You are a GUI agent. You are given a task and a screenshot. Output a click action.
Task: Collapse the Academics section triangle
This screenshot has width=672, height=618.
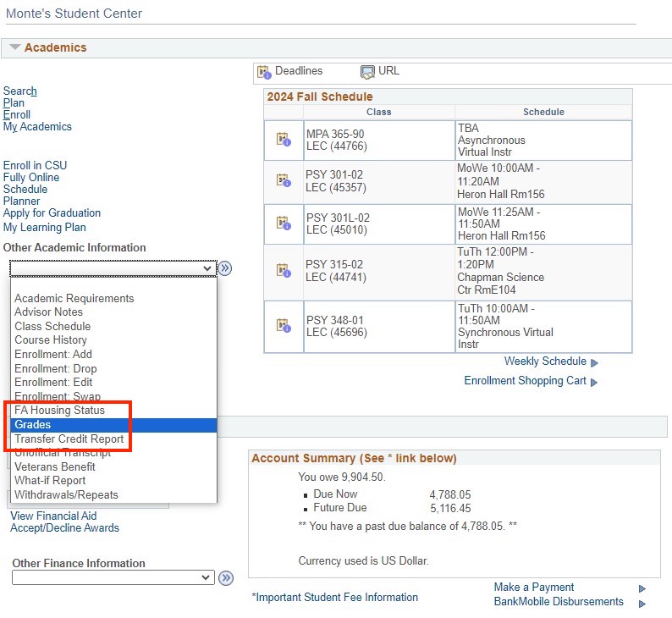[x=14, y=47]
